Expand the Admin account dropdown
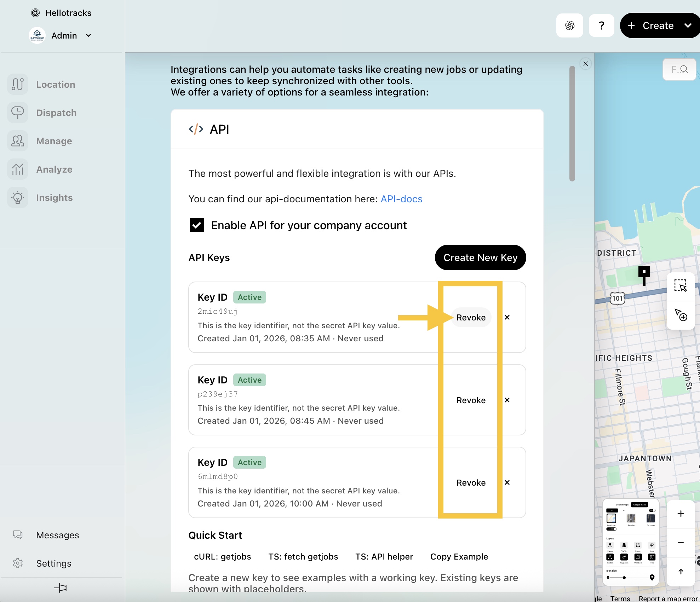This screenshot has width=700, height=602. coord(88,35)
